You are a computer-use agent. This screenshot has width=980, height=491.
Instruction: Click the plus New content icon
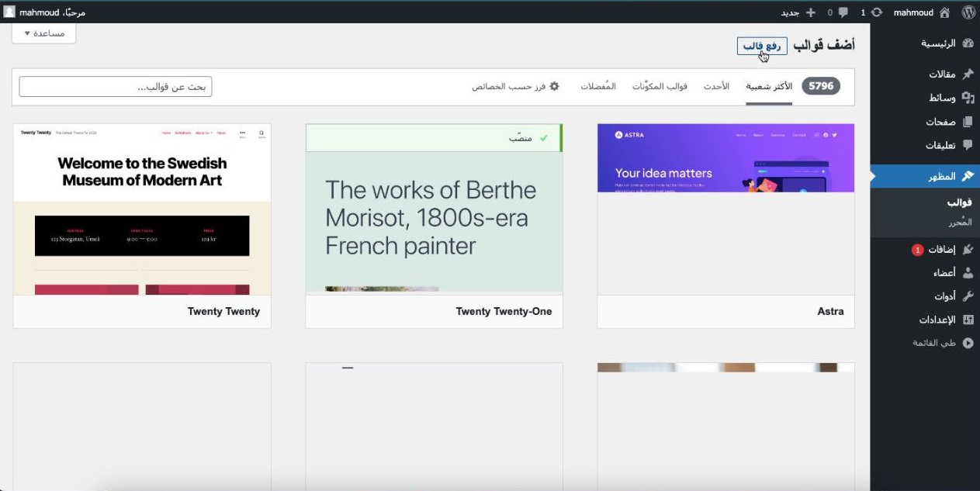click(811, 12)
